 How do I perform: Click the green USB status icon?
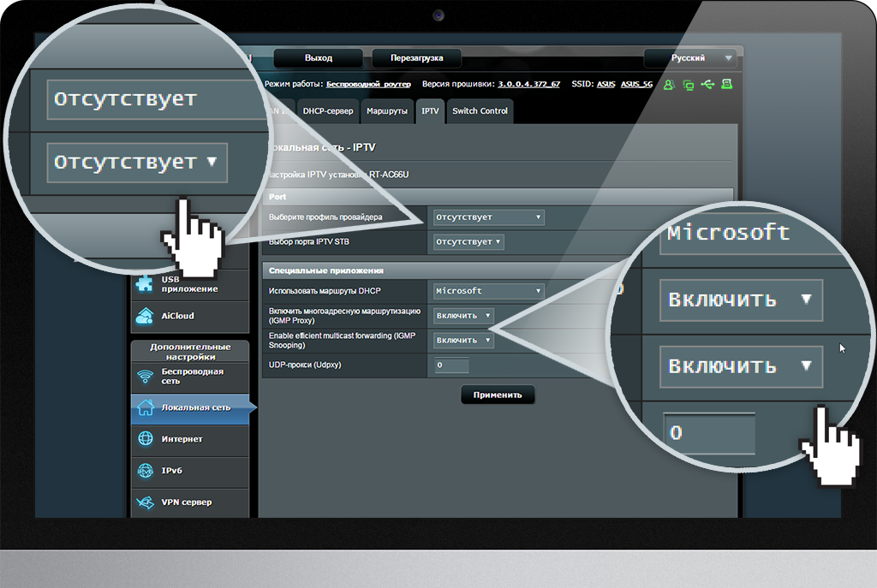[707, 85]
